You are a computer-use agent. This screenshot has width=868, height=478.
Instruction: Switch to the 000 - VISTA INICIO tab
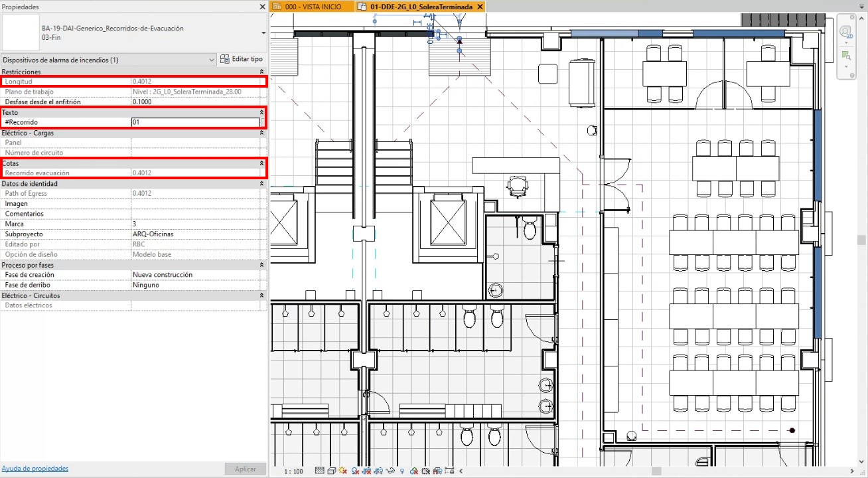[x=313, y=7]
